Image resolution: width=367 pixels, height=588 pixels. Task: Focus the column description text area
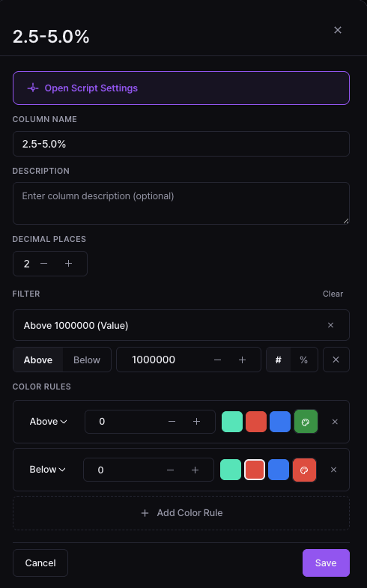click(181, 203)
